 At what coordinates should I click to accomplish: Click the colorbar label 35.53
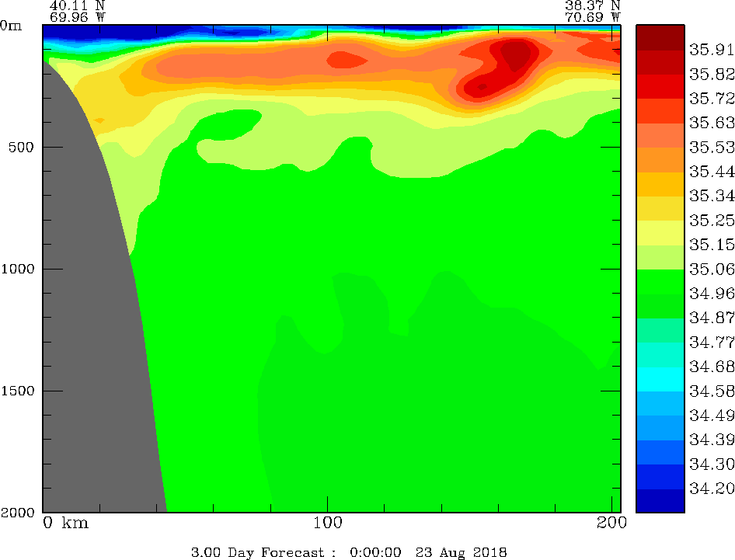[711, 147]
